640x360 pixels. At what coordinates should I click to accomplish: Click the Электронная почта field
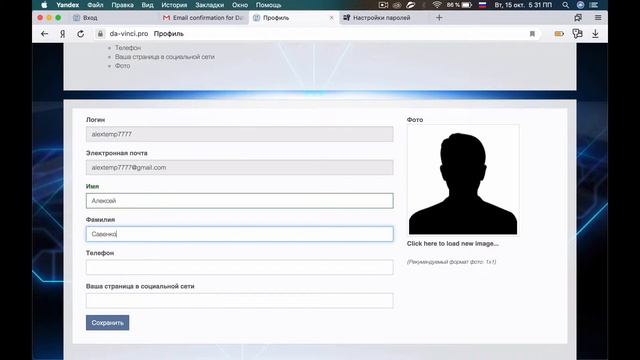(240, 167)
